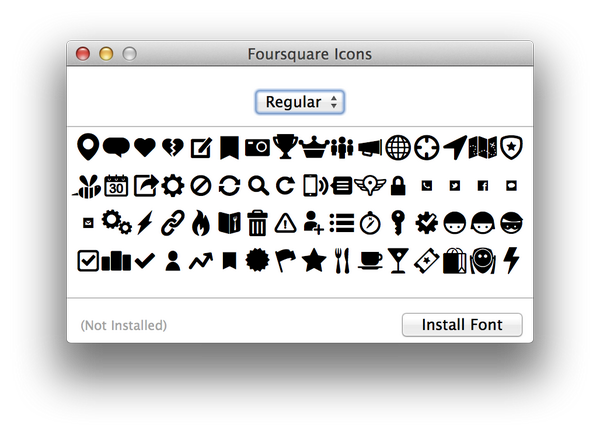Click the crosshair target glyph

pyautogui.click(x=426, y=147)
